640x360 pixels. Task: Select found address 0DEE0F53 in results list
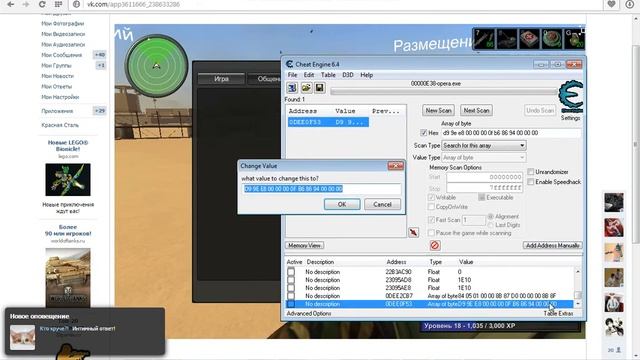click(x=328, y=122)
